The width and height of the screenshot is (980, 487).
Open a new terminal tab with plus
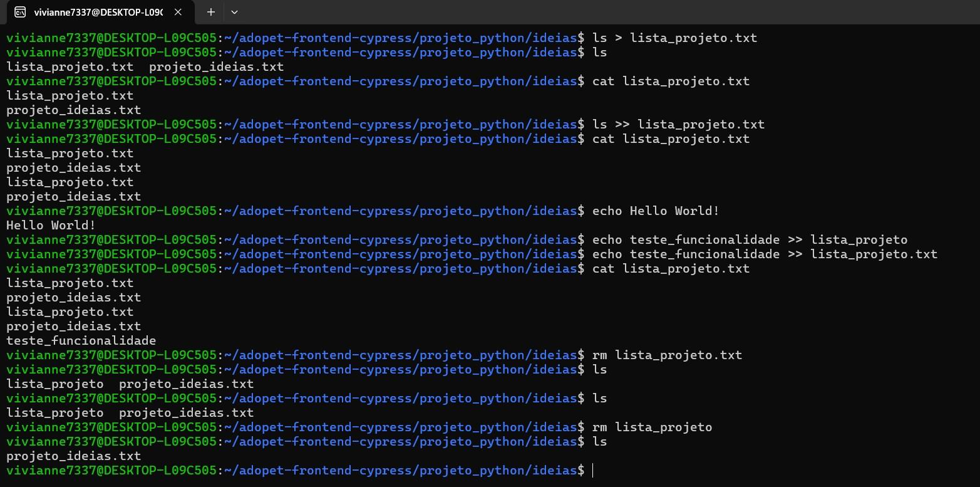point(211,12)
